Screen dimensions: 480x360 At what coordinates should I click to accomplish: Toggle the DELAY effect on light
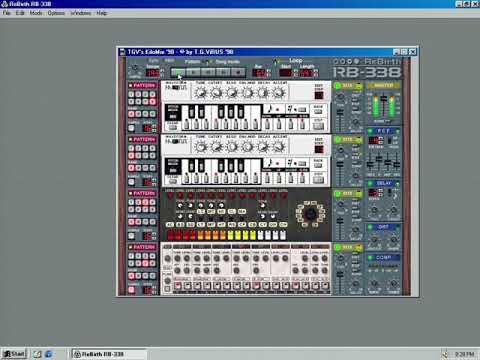(x=370, y=183)
